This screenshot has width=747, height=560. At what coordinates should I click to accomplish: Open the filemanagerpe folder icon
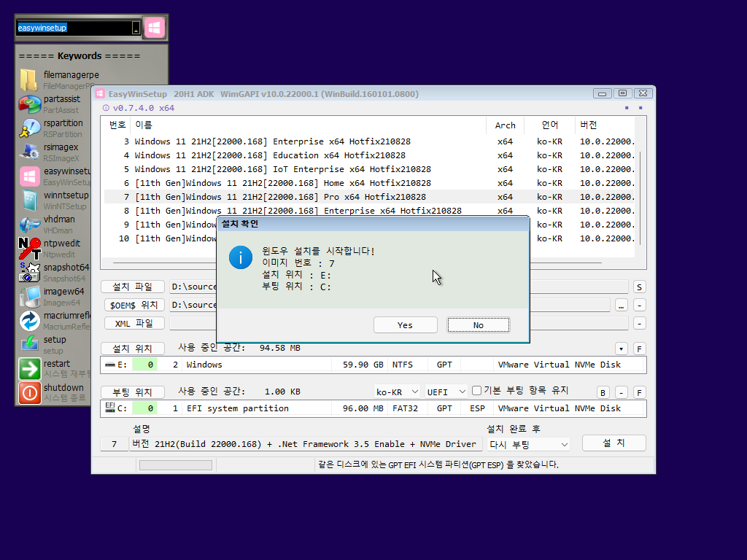29,79
